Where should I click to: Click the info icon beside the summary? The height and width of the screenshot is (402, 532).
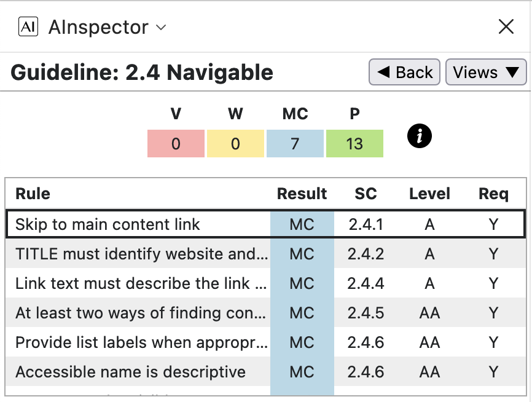pos(420,136)
